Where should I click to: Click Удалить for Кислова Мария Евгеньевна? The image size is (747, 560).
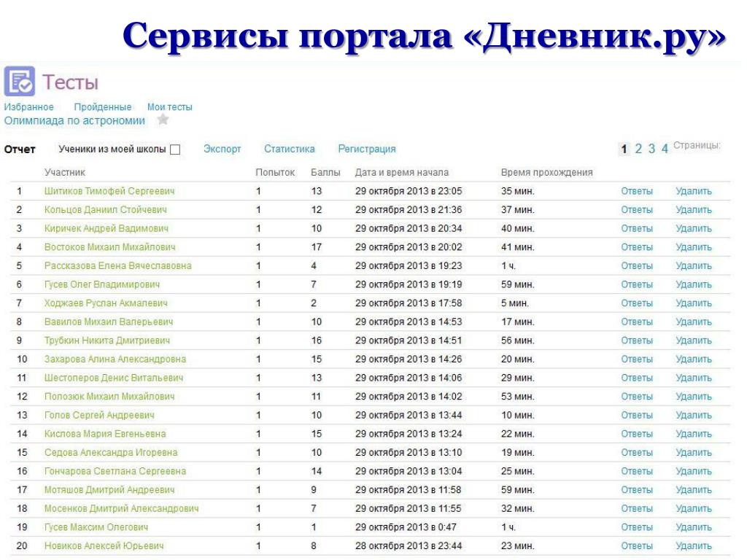[x=694, y=434]
